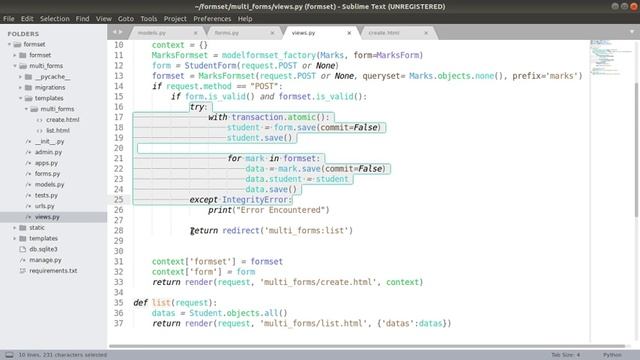Switch to the forms.py tab
Image resolution: width=640 pixels, height=360 pixels.
click(x=242, y=33)
